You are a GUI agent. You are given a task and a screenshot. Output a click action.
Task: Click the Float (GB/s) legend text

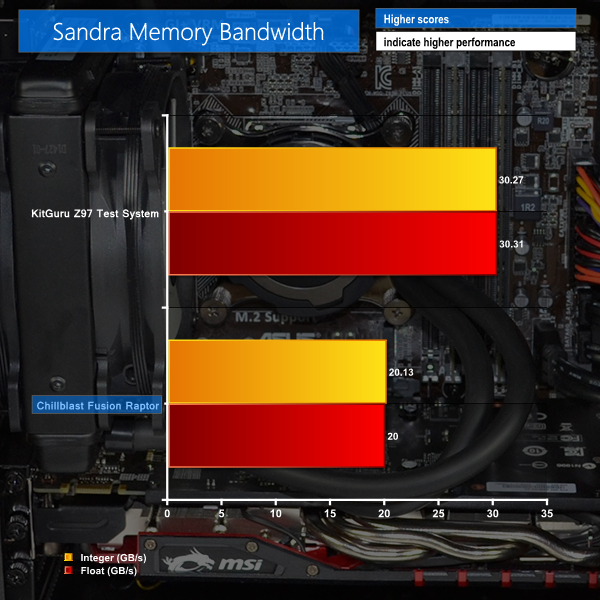[x=109, y=571]
